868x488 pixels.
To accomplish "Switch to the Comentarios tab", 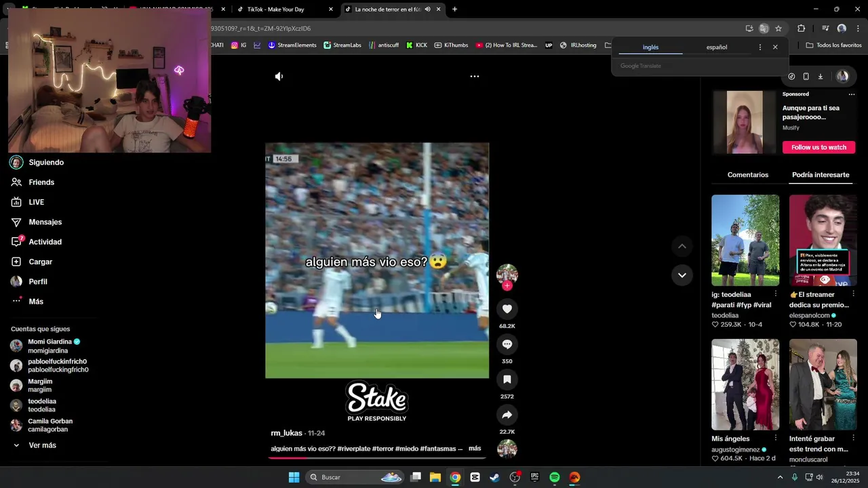I will pos(748,175).
